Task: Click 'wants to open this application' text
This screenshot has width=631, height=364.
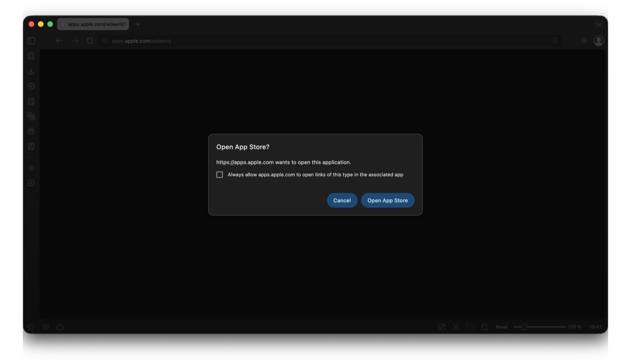Action: tap(313, 162)
